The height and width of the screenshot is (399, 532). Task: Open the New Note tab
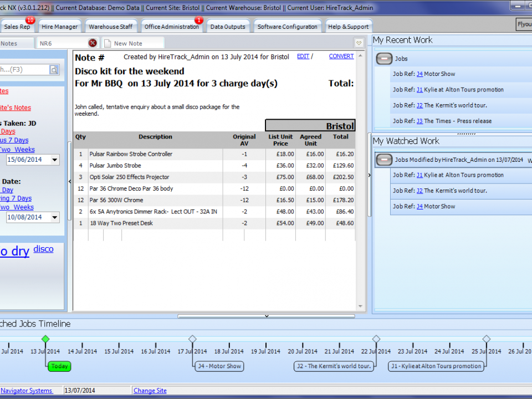(x=127, y=43)
